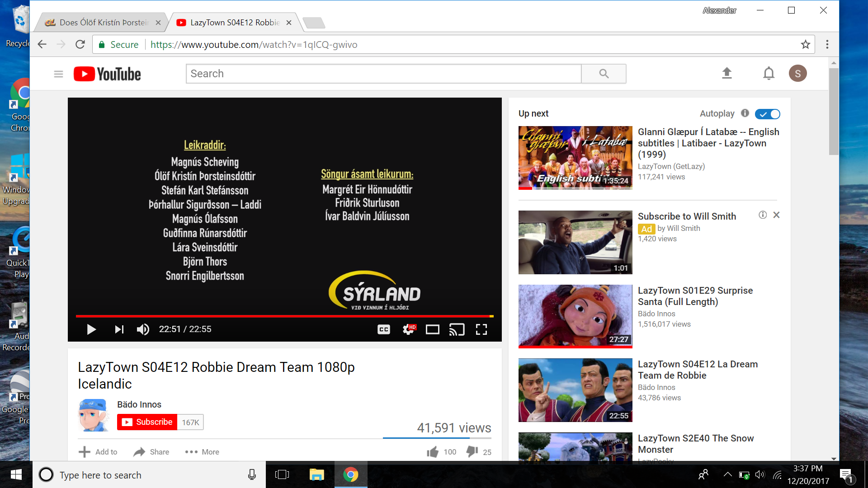
Task: Cast the video to a TV
Action: (457, 329)
